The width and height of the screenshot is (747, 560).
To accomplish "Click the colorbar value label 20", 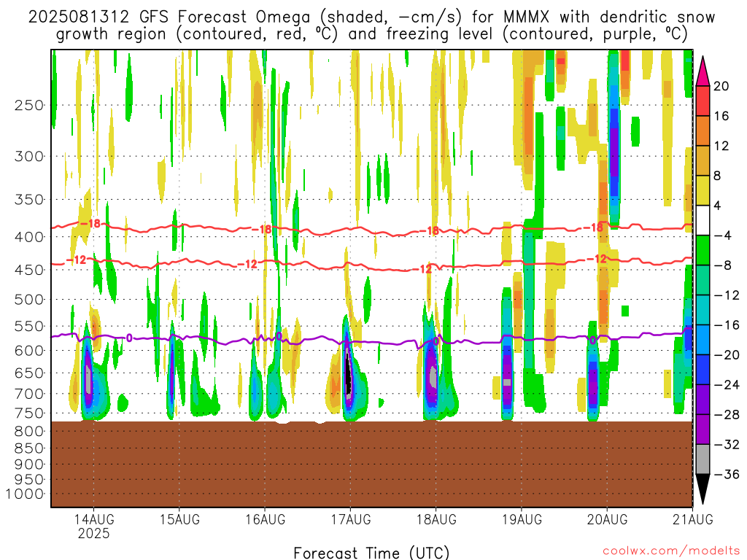I will [x=721, y=86].
